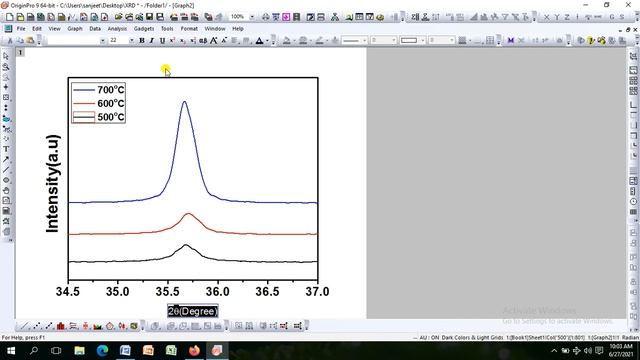Click the Line + Symbol plot icon in the bottom toolbar
The image size is (640, 360).
[x=49, y=326]
